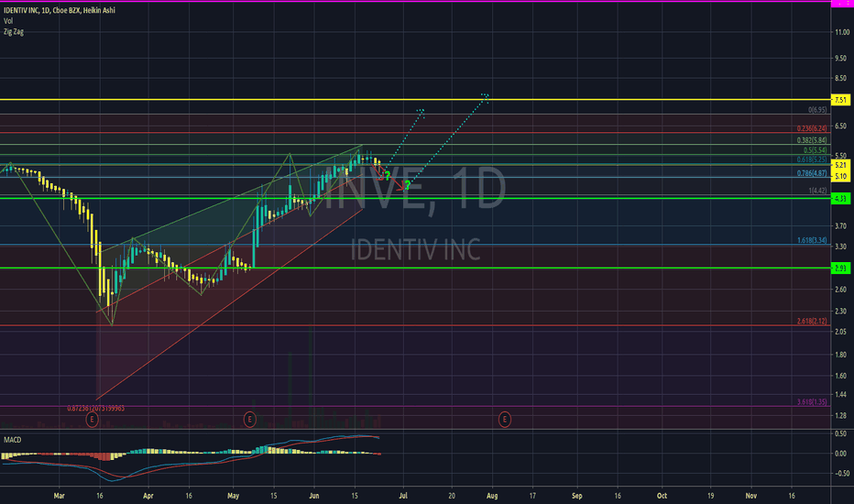Click the 3.70 price axis label
The width and height of the screenshot is (854, 504).
841,225
